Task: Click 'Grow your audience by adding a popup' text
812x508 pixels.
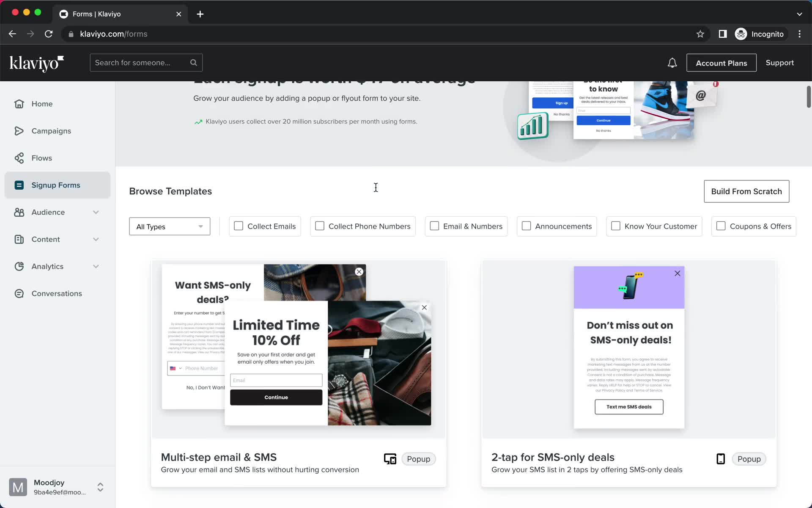Action: click(x=307, y=98)
